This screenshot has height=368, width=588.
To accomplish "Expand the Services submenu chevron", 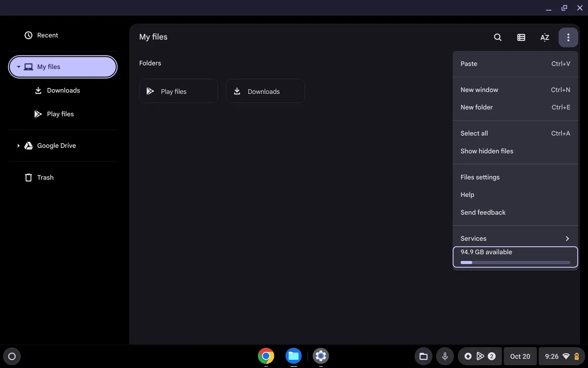I will (x=567, y=238).
